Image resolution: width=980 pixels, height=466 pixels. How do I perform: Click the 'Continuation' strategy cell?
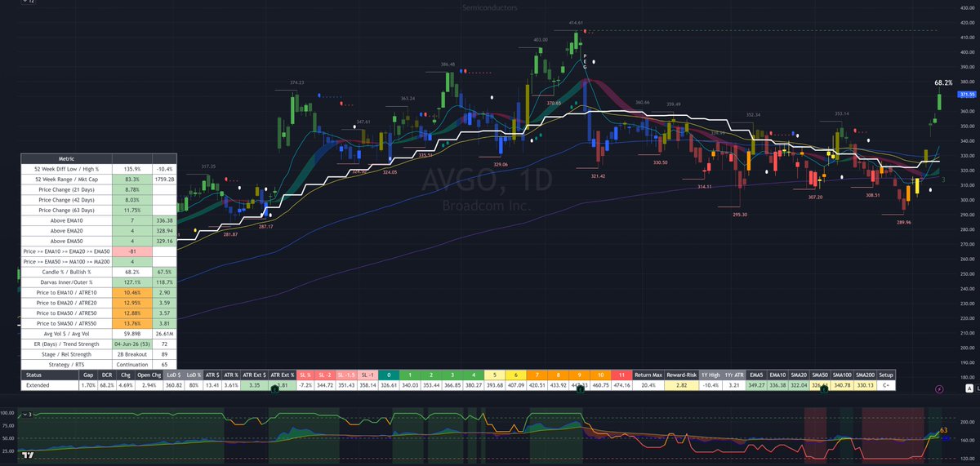click(x=132, y=365)
